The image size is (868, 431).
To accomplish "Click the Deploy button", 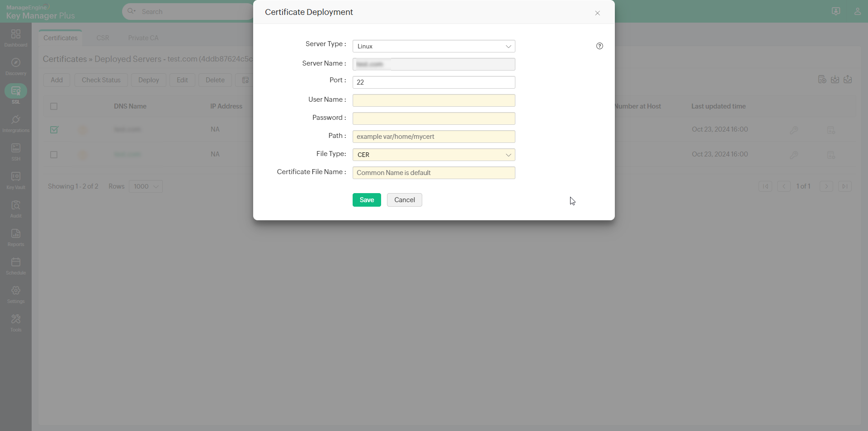I will tap(149, 80).
